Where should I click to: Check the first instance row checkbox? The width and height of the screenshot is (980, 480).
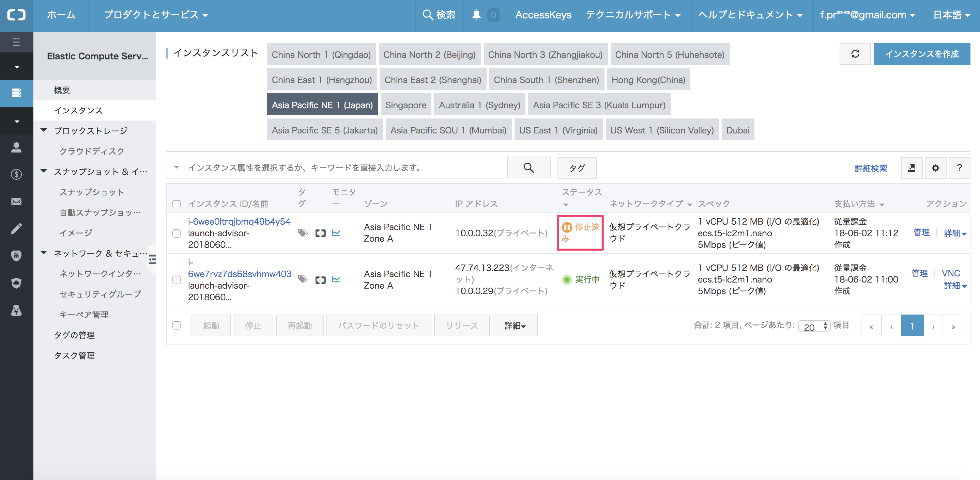tap(177, 233)
